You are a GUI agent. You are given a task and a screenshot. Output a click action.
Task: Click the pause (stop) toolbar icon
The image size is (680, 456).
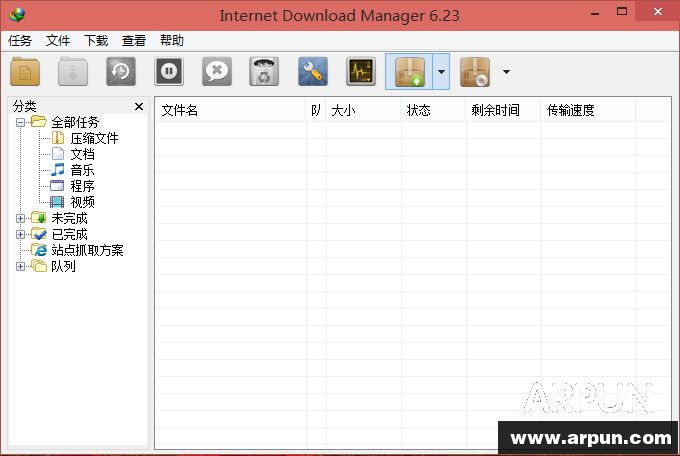pos(169,72)
